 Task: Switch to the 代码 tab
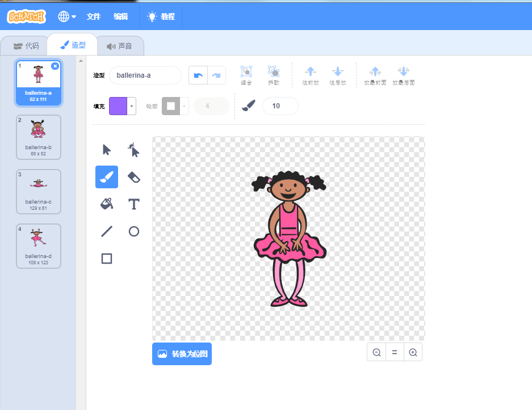coord(26,46)
